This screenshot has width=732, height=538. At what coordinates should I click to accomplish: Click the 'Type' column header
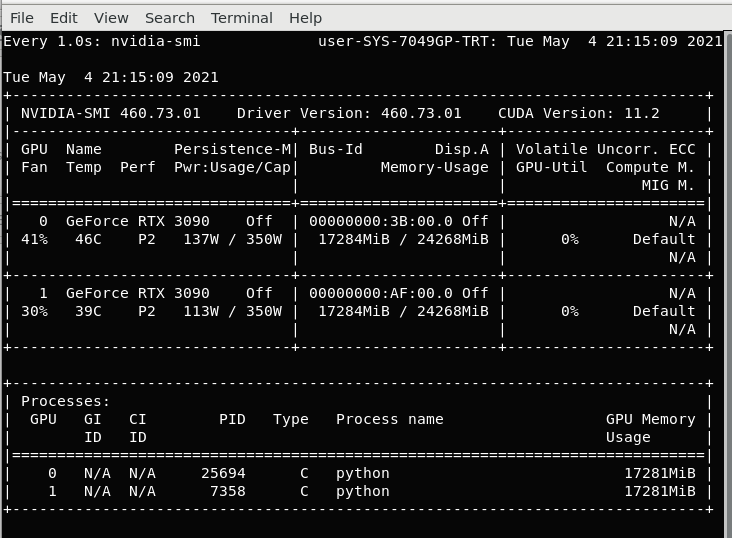tap(291, 419)
